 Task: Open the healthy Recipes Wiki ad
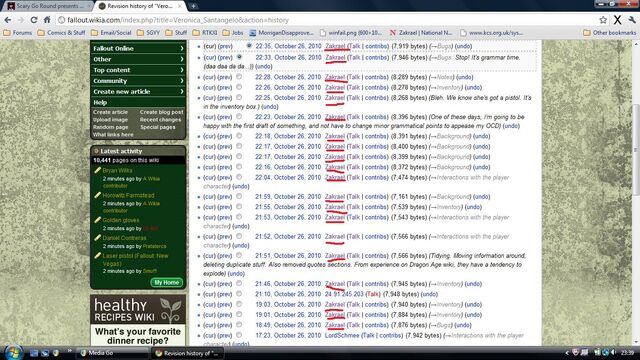tap(138, 320)
